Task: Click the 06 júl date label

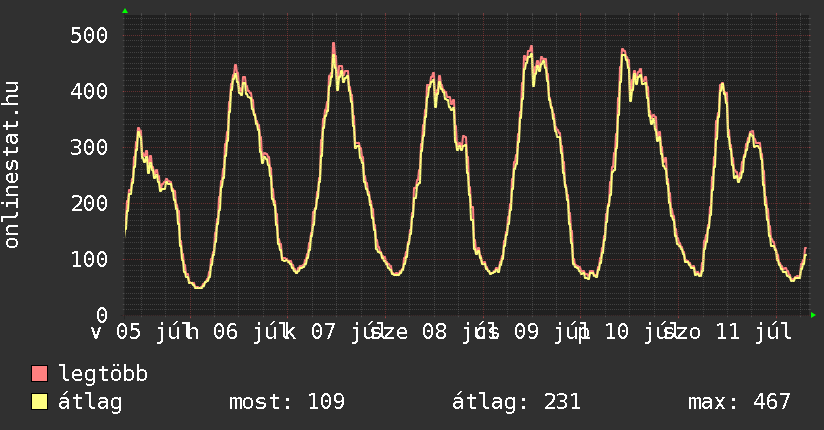Action: [245, 332]
